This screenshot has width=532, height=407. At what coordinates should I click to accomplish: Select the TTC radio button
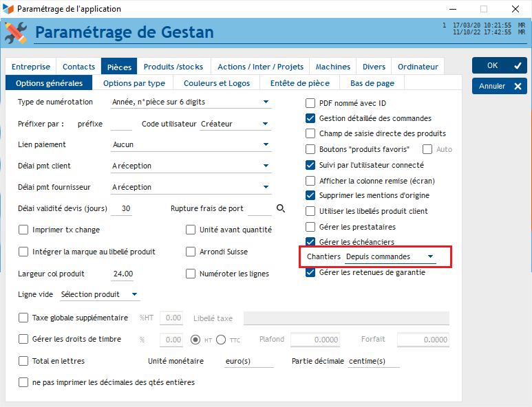[x=221, y=339]
